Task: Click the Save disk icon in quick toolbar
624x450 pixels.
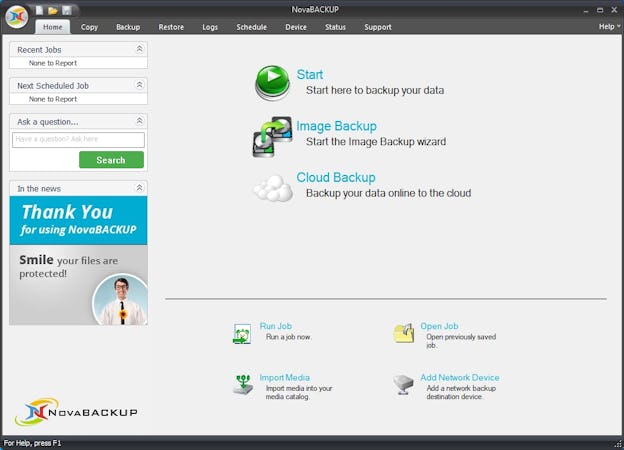Action: (x=66, y=10)
